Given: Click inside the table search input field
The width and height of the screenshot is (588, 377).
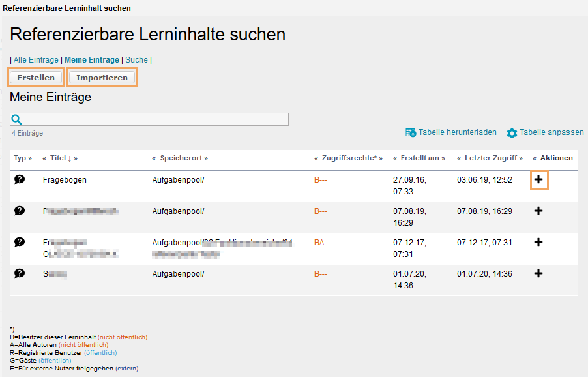Looking at the screenshot, I should 156,119.
